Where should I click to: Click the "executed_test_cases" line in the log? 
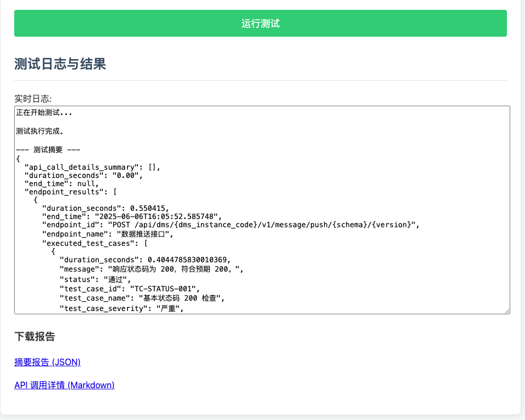click(x=92, y=243)
